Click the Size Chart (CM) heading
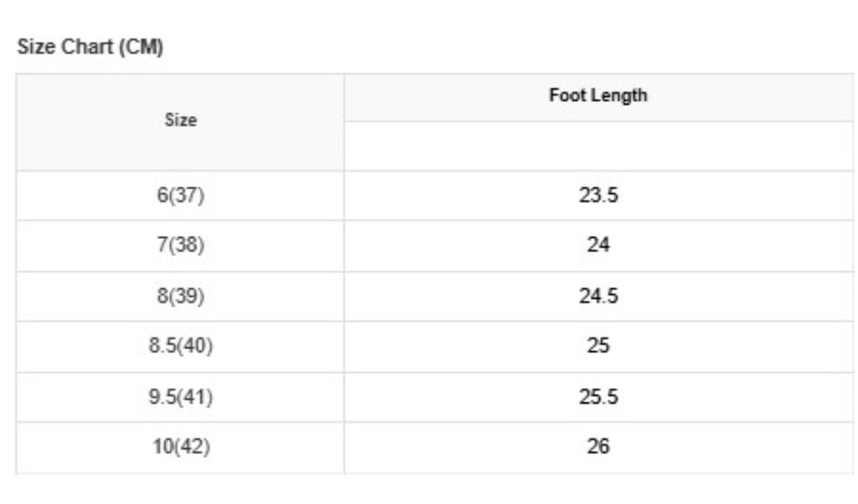This screenshot has height=504, width=858. [90, 48]
